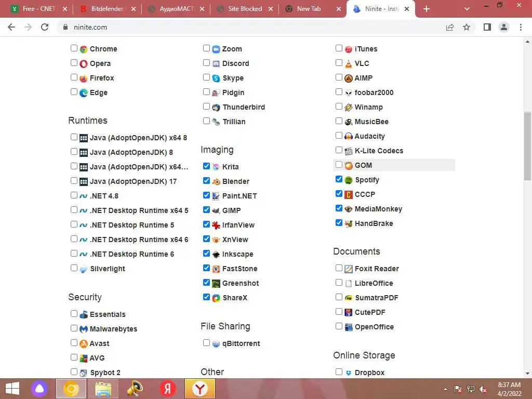The image size is (532, 399).
Task: Open the tab search dropdown arrow
Action: [467, 9]
